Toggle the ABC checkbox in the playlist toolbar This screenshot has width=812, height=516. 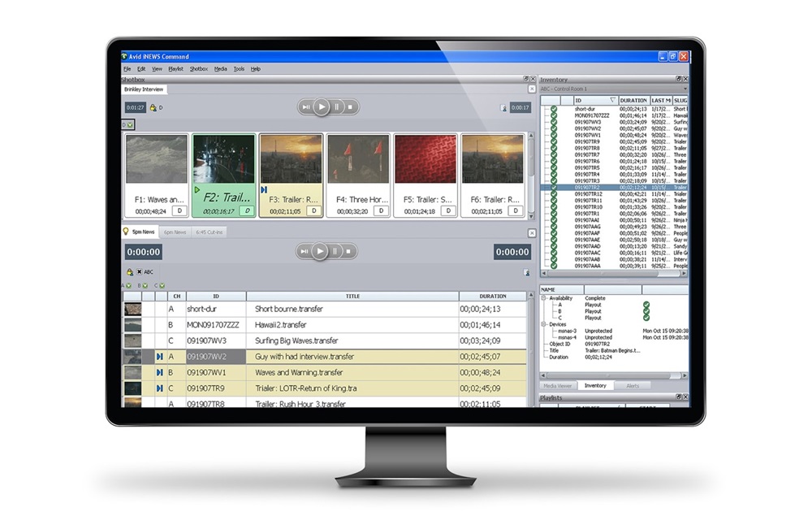(x=140, y=272)
